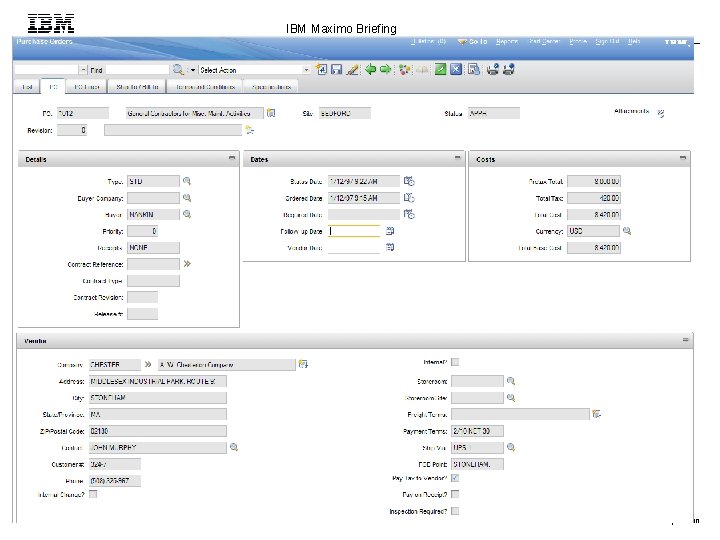Go to previous record with green left arrow
The width and height of the screenshot is (720, 540).
point(370,70)
